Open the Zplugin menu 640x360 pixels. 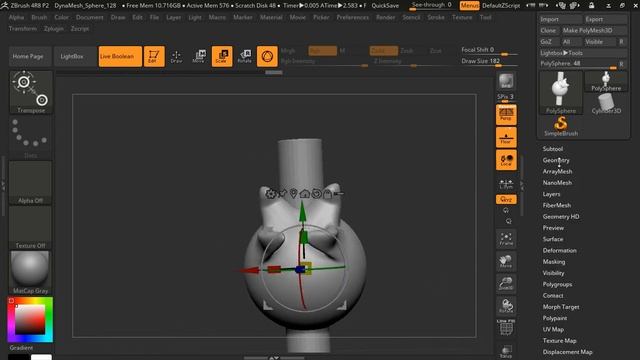click(53, 29)
